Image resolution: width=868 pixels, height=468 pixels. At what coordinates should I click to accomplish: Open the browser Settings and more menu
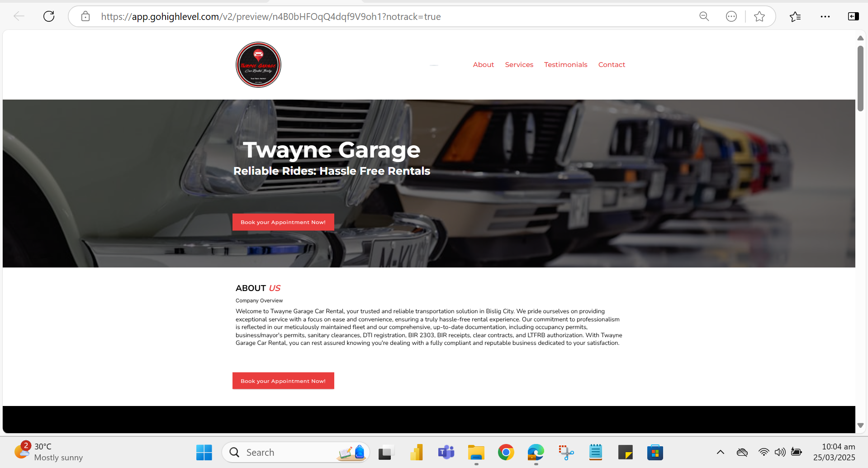click(x=825, y=17)
